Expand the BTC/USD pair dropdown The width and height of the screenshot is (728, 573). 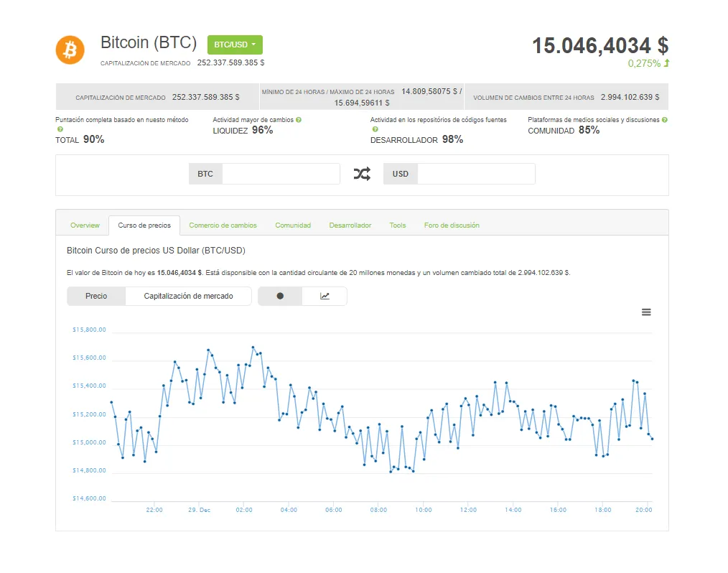tap(235, 45)
